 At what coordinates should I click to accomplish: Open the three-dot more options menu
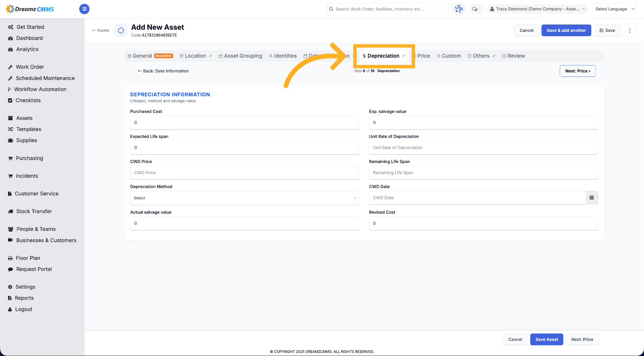tap(630, 31)
